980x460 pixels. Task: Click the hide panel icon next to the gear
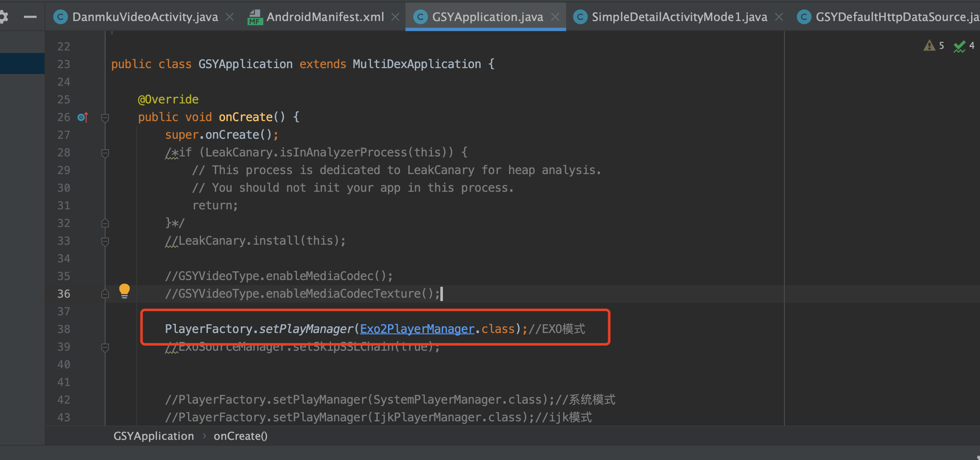click(29, 17)
